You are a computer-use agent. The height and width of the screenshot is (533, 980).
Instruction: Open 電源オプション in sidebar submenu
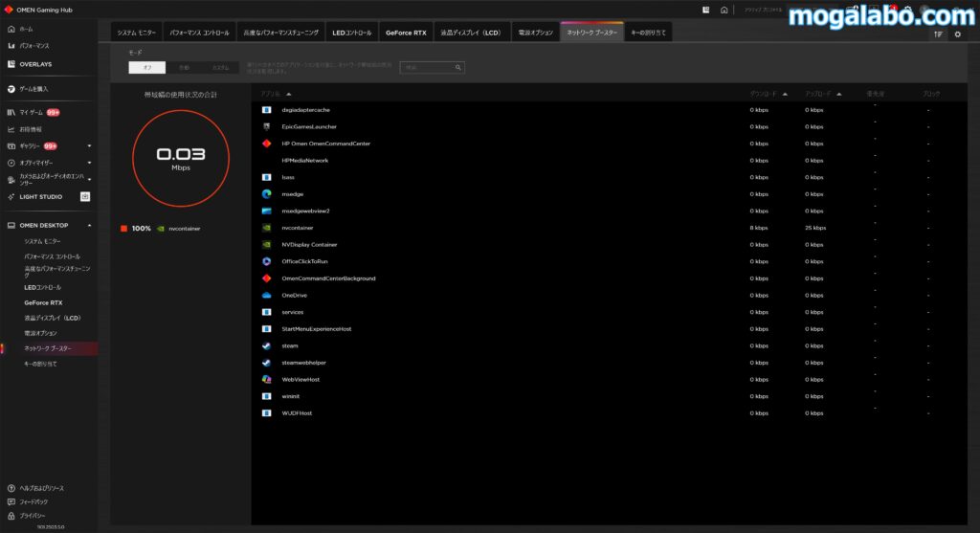coord(40,333)
